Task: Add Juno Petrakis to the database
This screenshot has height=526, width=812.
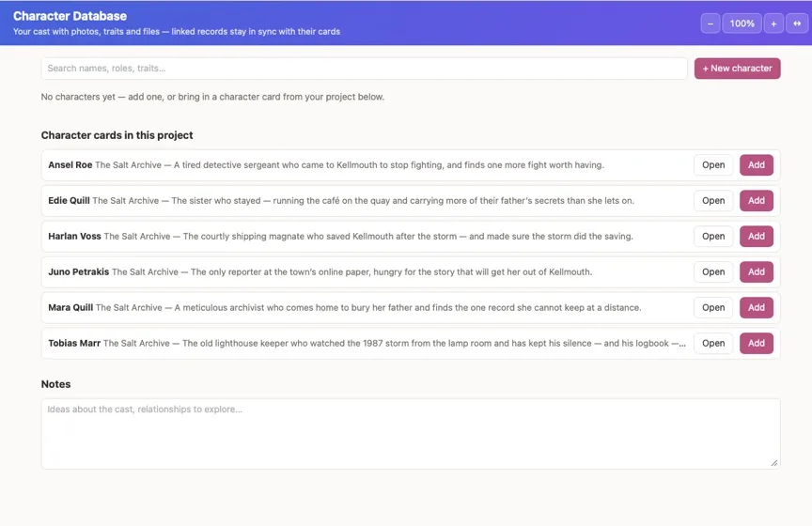Action: [756, 272]
